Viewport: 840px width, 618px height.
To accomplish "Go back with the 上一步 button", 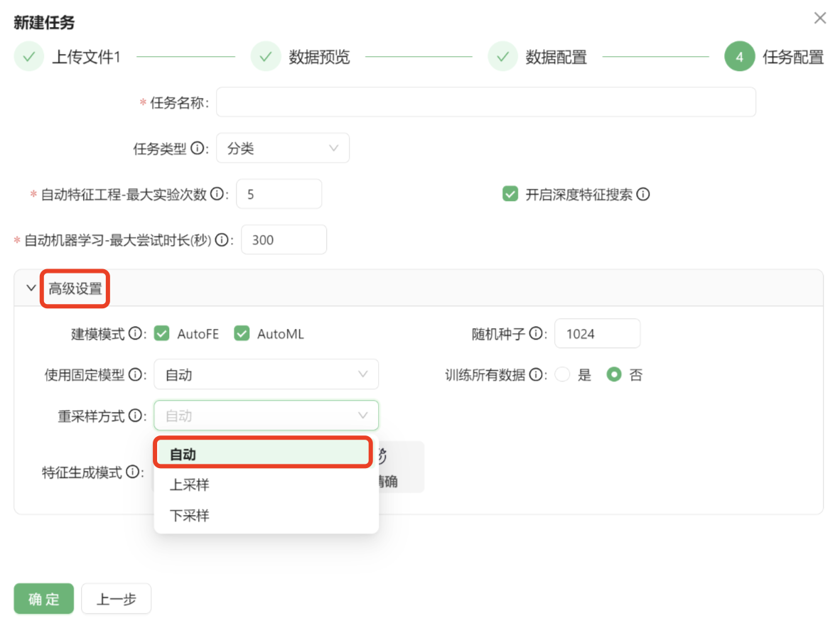I will point(116,599).
